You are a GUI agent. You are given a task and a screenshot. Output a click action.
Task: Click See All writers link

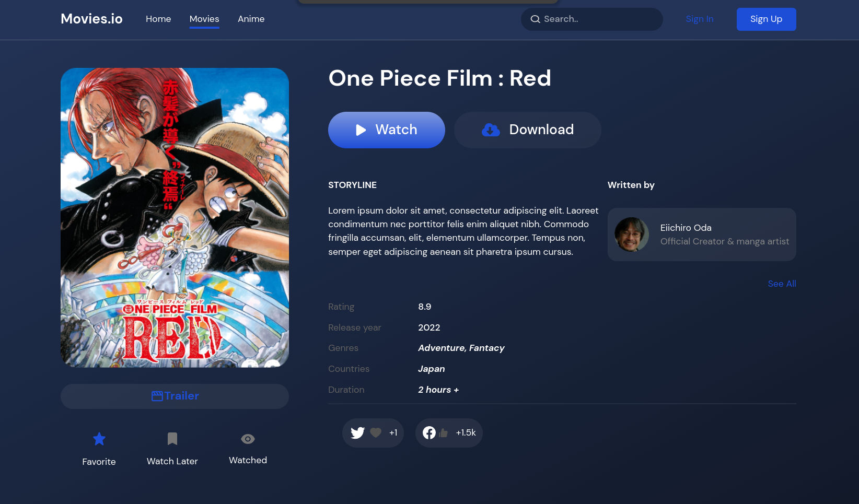coord(782,284)
